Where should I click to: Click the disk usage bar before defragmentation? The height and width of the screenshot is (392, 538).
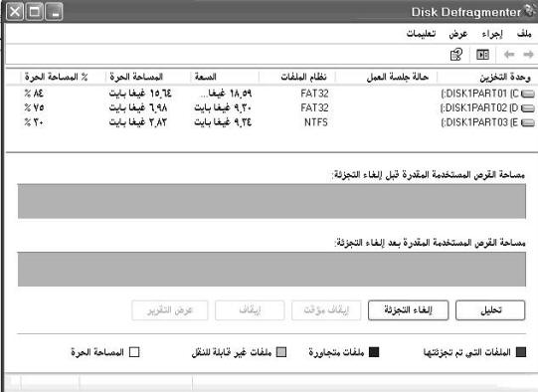(271, 201)
